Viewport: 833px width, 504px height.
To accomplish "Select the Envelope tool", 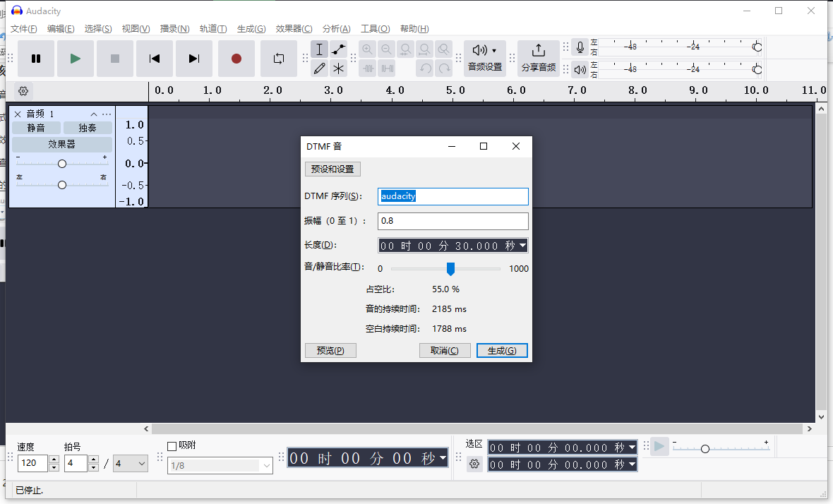I will [338, 49].
